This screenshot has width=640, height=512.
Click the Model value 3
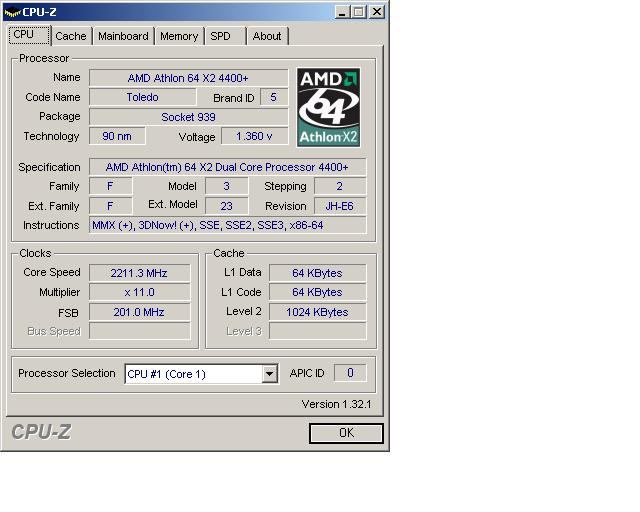click(227, 186)
